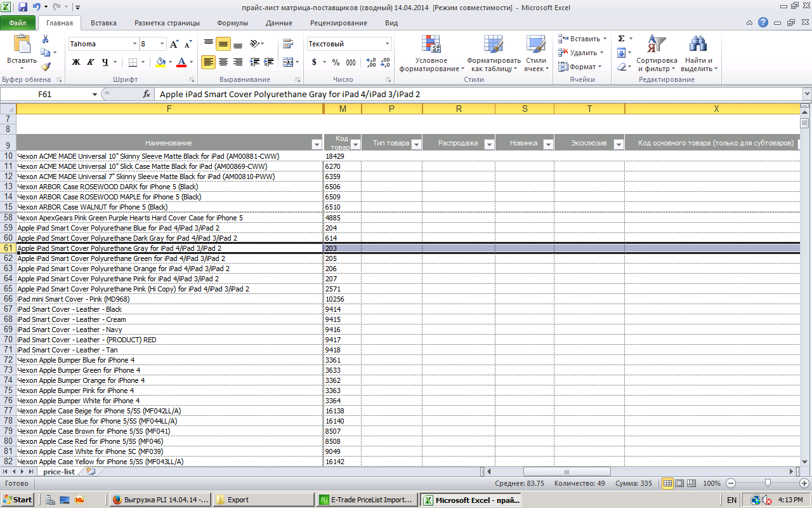Image resolution: width=812 pixels, height=508 pixels.
Task: Click the Cut scissors icon
Action: (x=45, y=39)
